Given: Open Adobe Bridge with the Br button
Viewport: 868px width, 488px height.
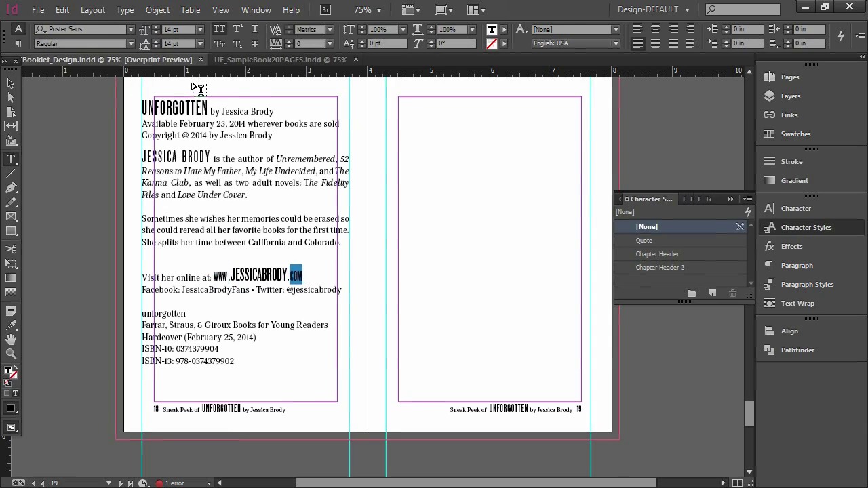Looking at the screenshot, I should point(325,10).
